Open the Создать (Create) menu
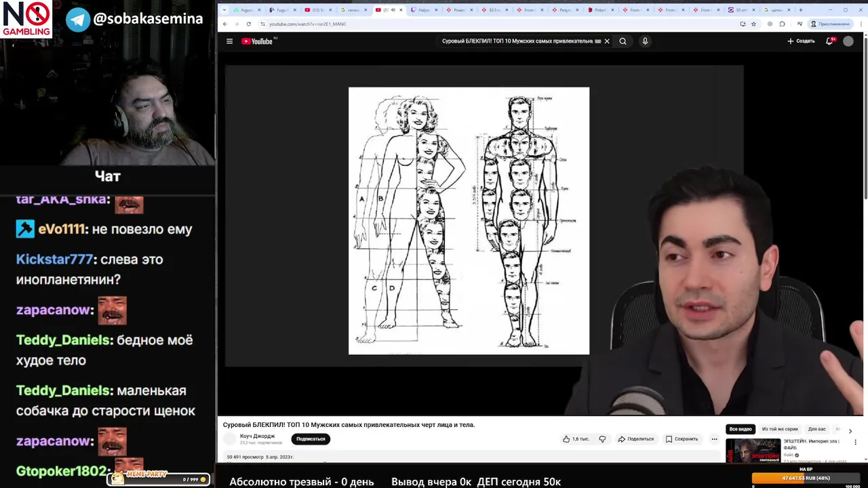This screenshot has height=488, width=868. (x=801, y=41)
